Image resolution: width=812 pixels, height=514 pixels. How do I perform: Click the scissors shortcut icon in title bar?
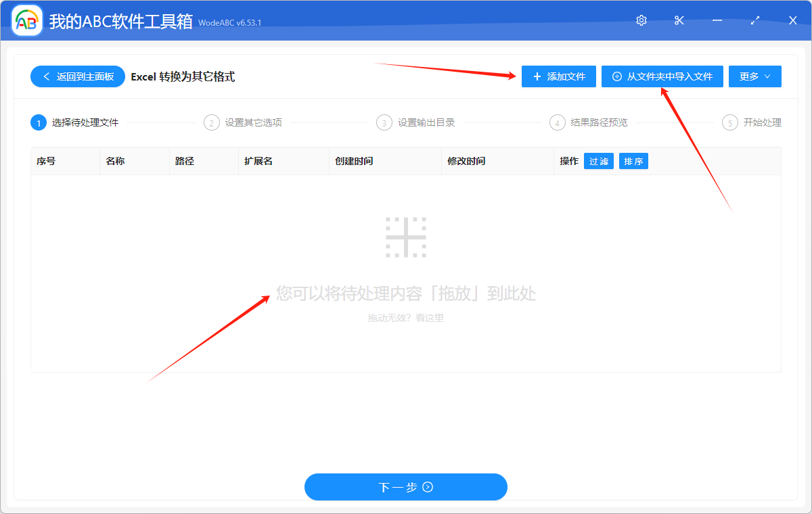(x=679, y=20)
